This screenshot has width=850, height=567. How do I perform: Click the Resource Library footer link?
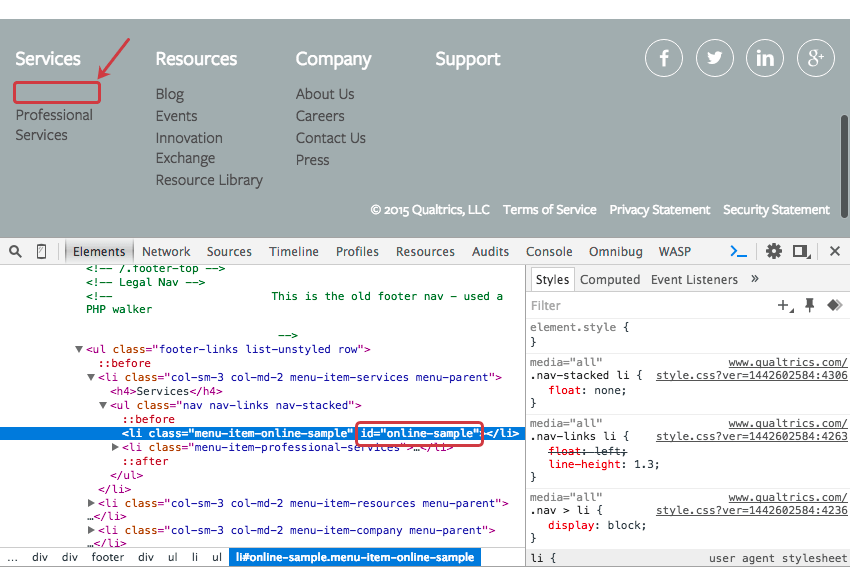[x=209, y=180]
